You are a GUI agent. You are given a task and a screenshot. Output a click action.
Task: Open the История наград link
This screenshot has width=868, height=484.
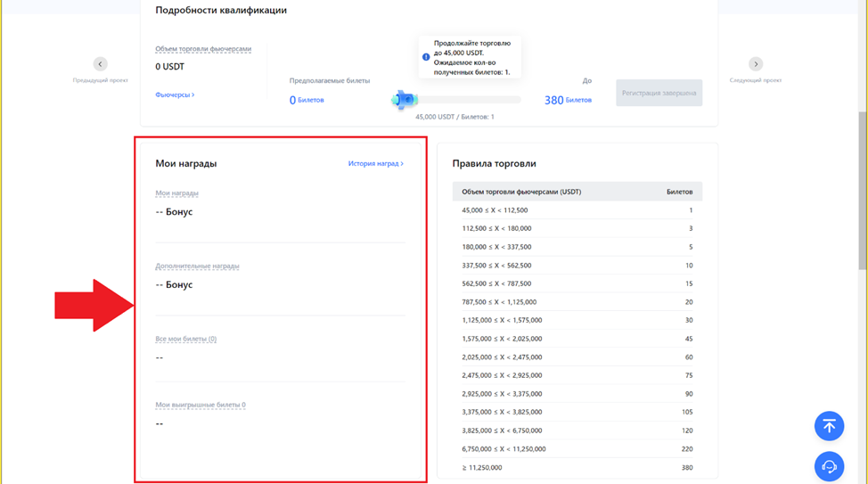(375, 164)
